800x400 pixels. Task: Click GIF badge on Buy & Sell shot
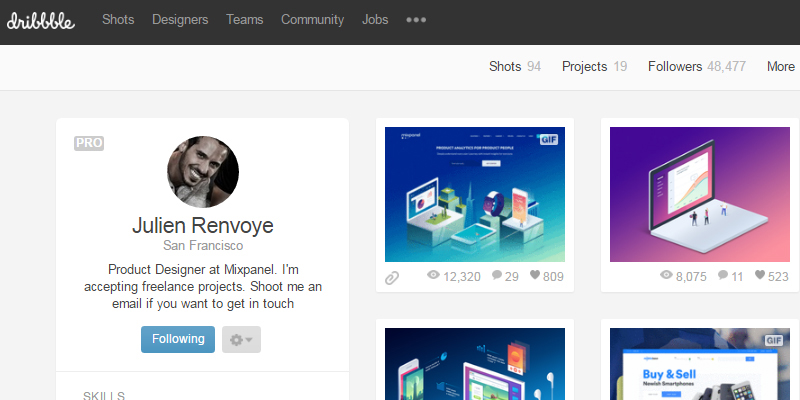tap(773, 340)
